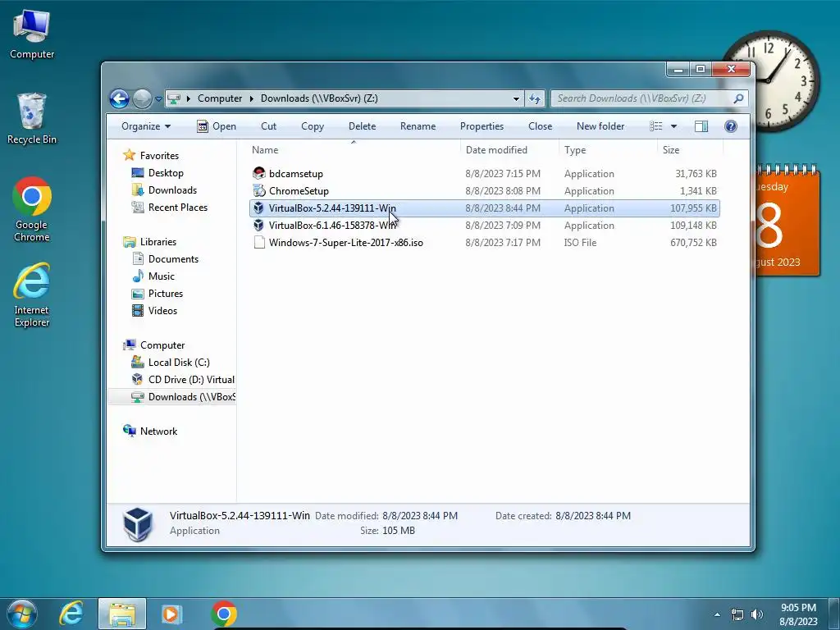This screenshot has height=630, width=840.
Task: Click the Recycle Bin desktop icon
Action: click(x=32, y=118)
